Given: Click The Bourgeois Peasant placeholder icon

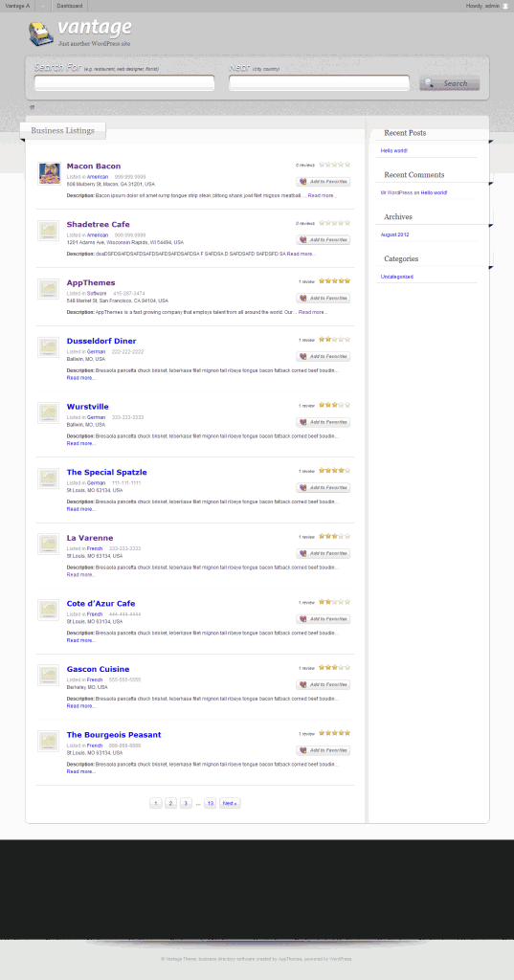Looking at the screenshot, I should [49, 741].
